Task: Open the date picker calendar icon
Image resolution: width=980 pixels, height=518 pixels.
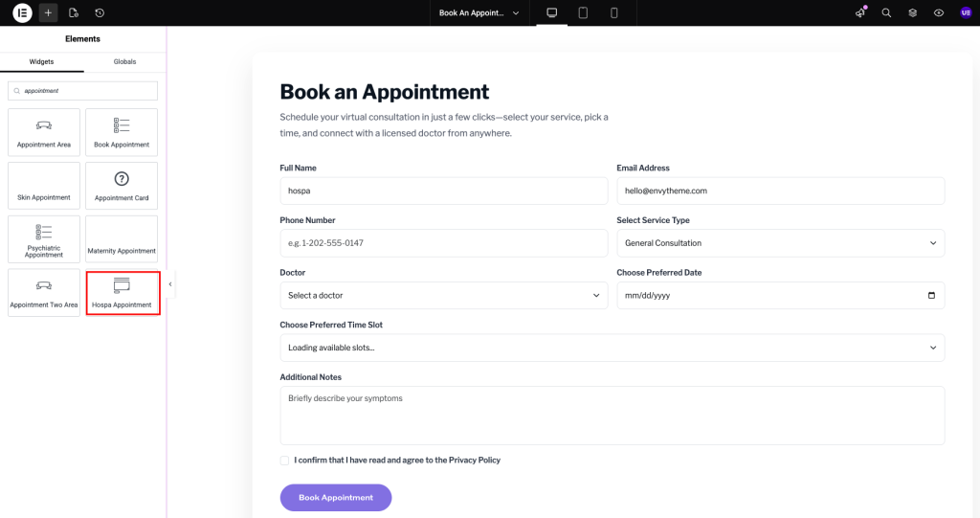Action: tap(931, 295)
